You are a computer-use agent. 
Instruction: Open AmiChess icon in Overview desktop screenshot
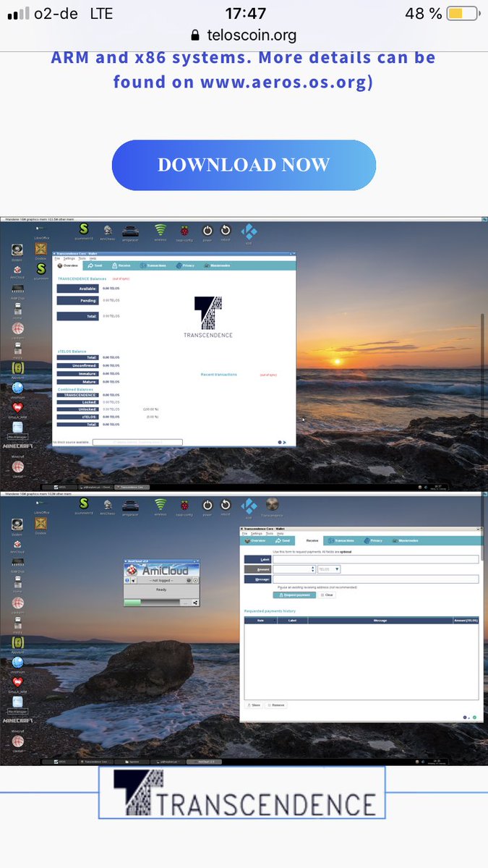pyautogui.click(x=106, y=230)
